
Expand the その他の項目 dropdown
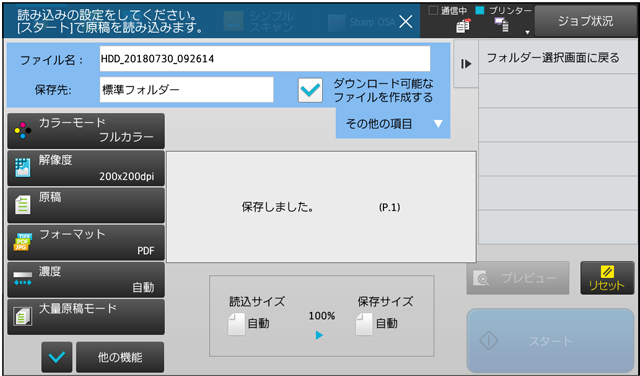coord(393,123)
